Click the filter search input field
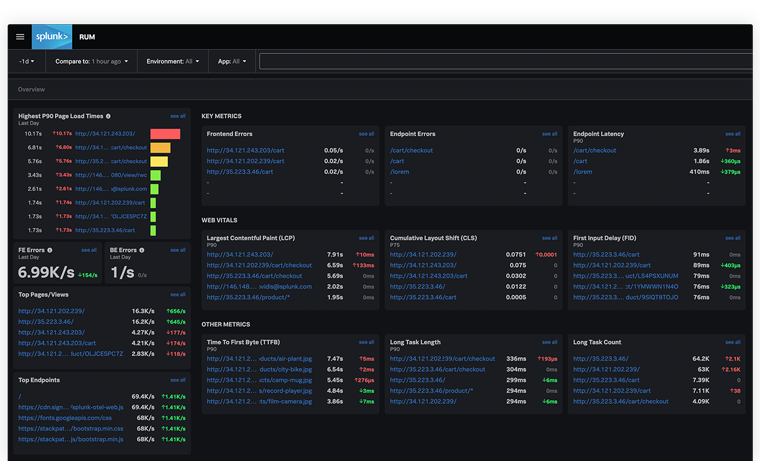 (x=506, y=62)
